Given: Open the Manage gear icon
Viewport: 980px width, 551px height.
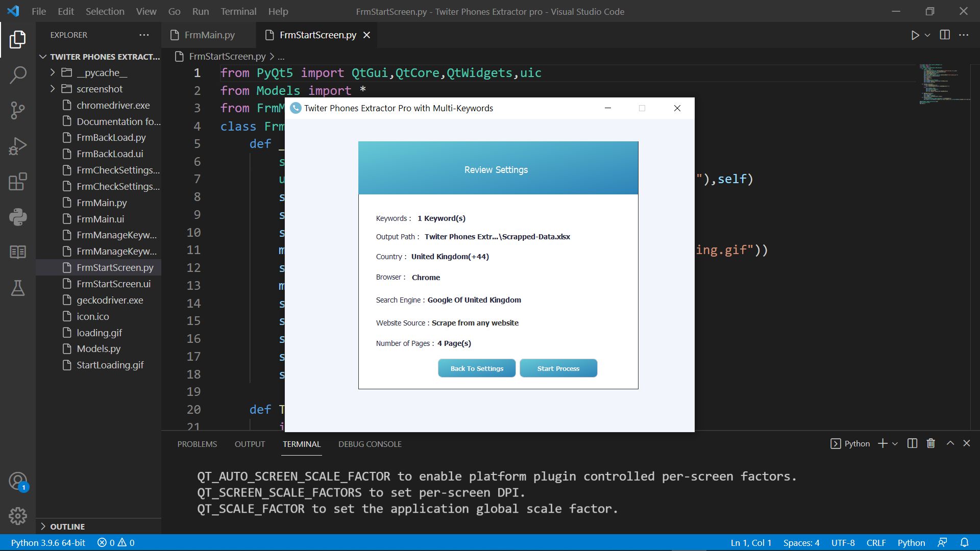Looking at the screenshot, I should (x=17, y=516).
